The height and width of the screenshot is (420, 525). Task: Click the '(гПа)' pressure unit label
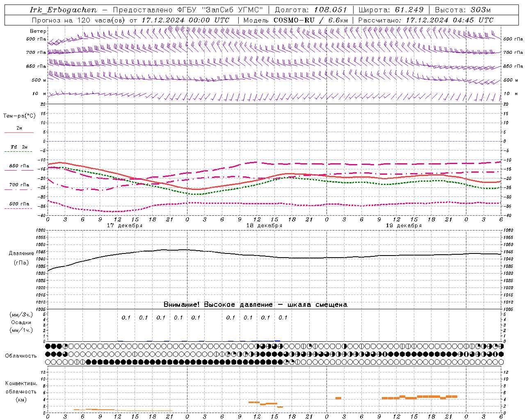click(x=21, y=263)
